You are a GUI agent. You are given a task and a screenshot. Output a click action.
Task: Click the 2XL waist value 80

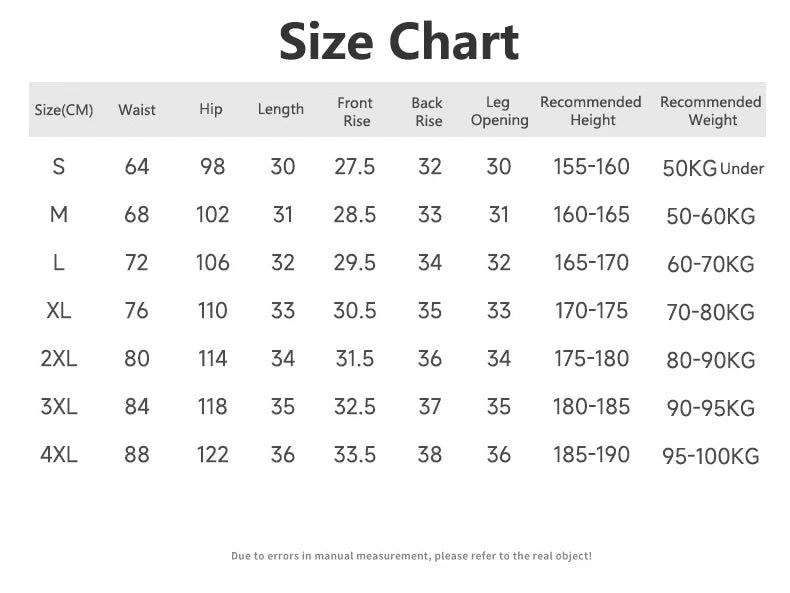coord(136,359)
